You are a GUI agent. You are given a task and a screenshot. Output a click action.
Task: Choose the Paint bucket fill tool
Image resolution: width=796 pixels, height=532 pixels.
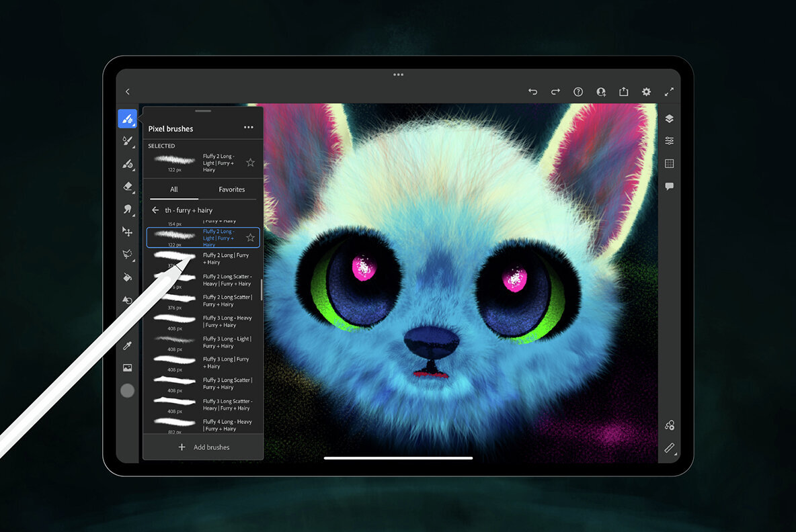(x=128, y=277)
